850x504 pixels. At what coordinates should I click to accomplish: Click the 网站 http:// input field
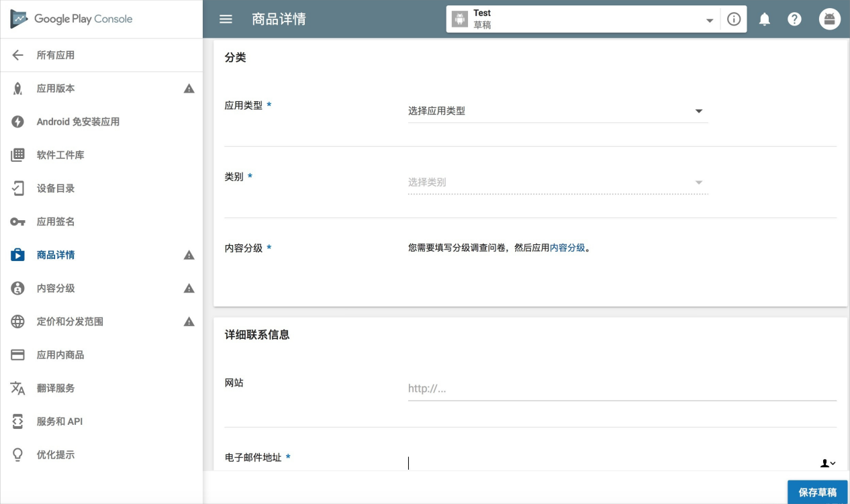[622, 389]
